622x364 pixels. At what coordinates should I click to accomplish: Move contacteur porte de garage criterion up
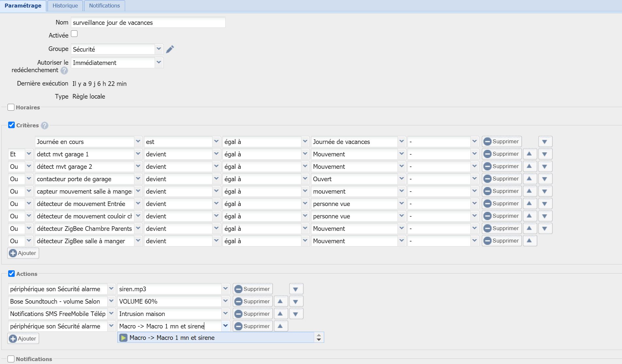[x=530, y=179]
